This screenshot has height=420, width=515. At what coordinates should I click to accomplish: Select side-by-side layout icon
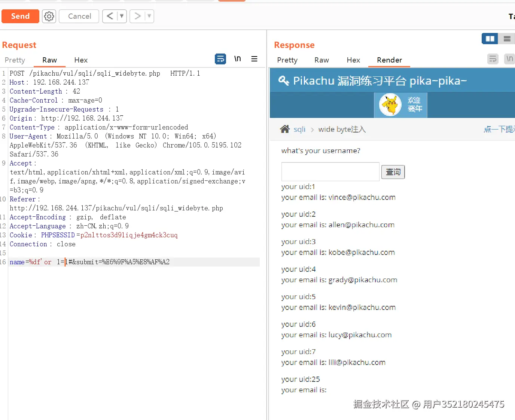pyautogui.click(x=490, y=39)
